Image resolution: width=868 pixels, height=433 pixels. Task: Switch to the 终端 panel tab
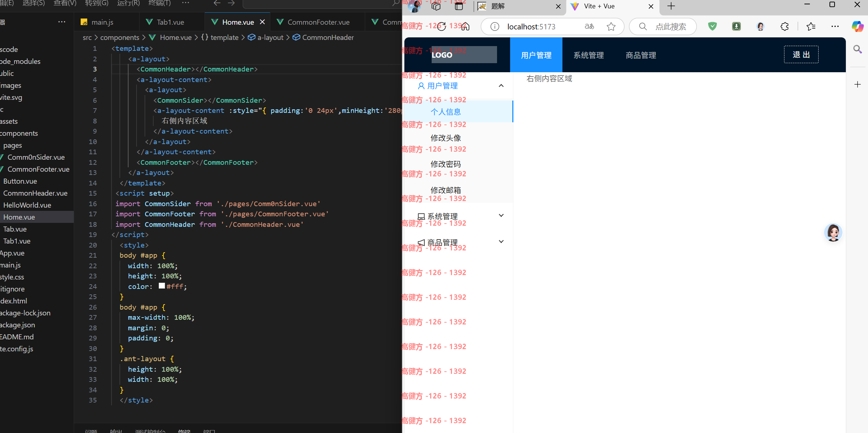[x=184, y=430]
